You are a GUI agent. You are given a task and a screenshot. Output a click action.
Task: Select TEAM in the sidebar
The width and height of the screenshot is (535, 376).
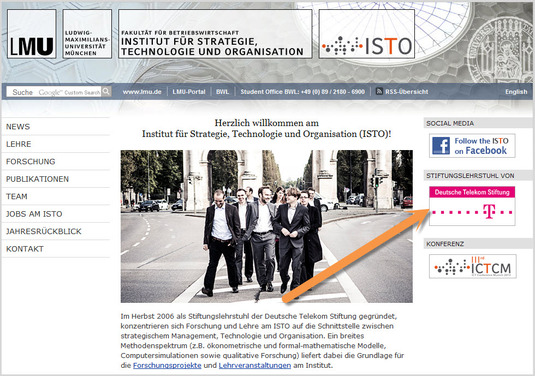[x=17, y=196]
